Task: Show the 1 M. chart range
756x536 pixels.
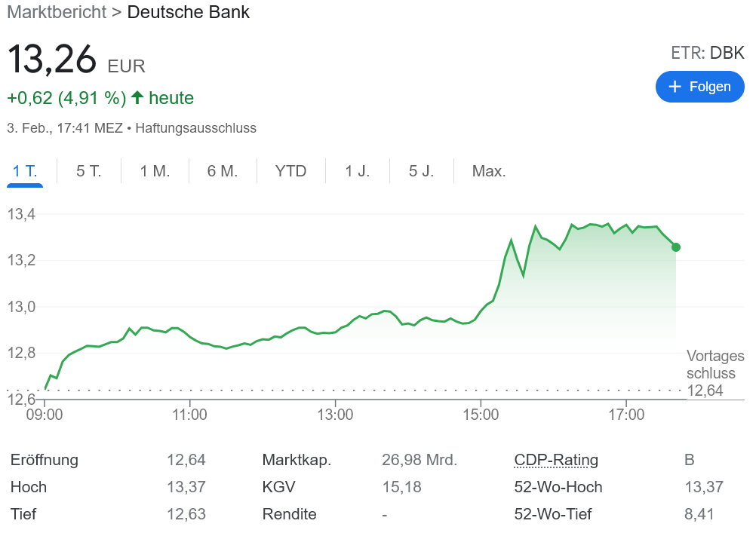Action: [x=155, y=171]
